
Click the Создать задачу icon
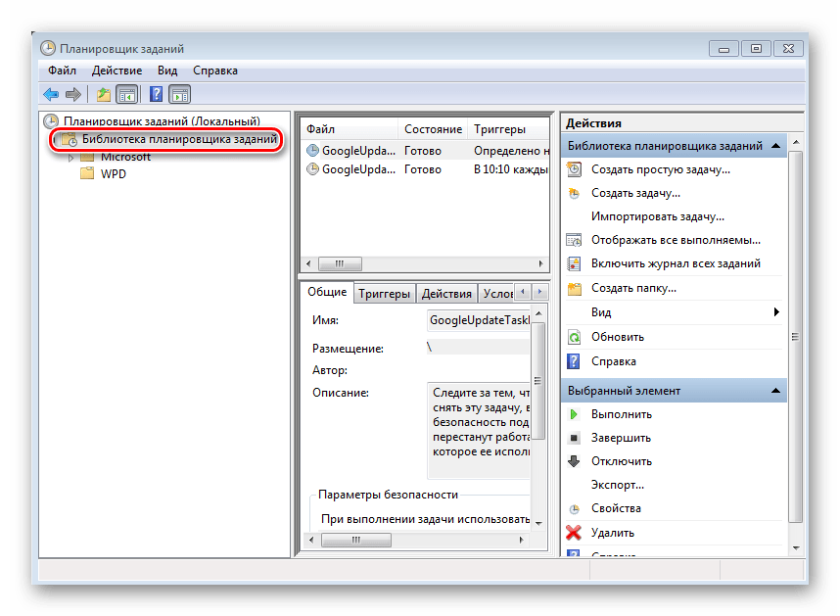[574, 193]
